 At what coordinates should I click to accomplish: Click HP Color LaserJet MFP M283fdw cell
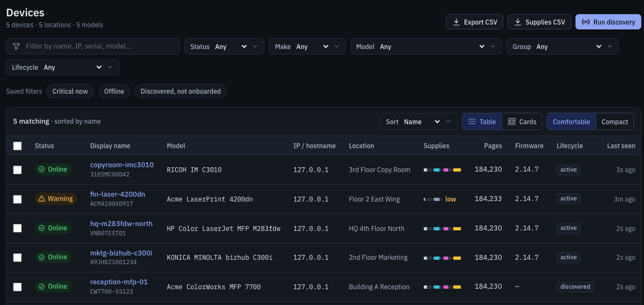tap(224, 229)
